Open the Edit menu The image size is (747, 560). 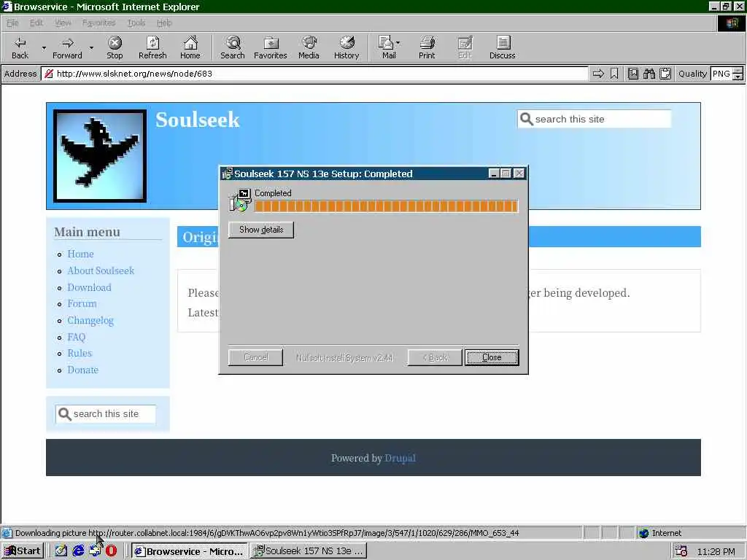[36, 23]
